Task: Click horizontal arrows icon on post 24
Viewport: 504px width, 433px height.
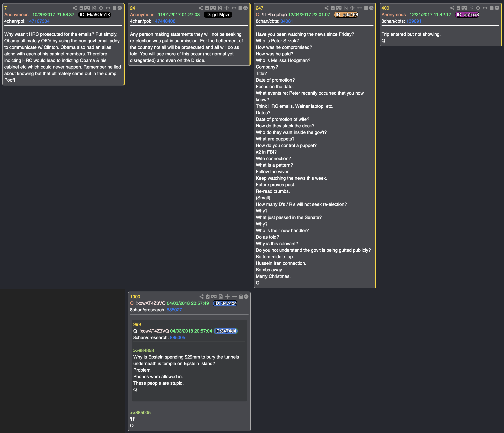Action: [x=234, y=8]
